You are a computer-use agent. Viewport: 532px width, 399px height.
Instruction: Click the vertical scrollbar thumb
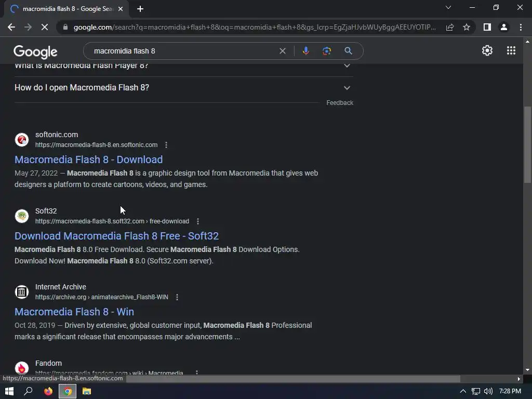pyautogui.click(x=527, y=145)
